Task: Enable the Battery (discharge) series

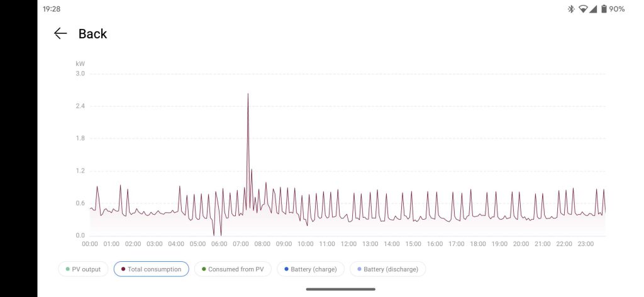Action: click(x=387, y=269)
